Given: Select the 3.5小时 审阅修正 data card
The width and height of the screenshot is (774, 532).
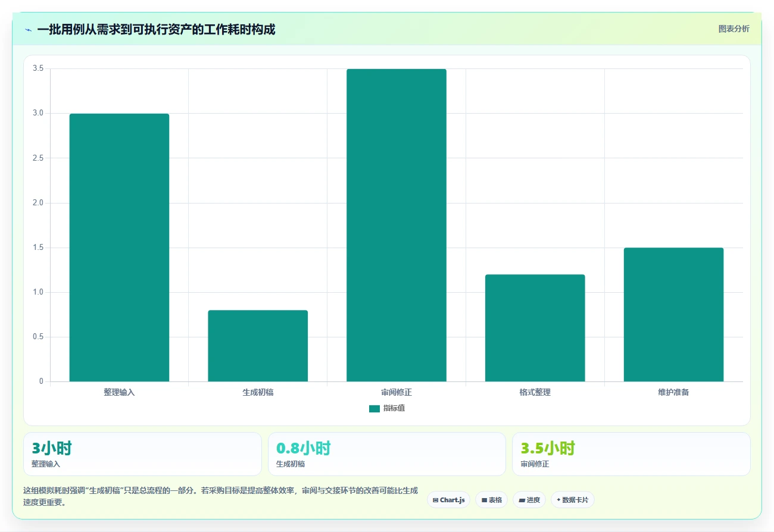Looking at the screenshot, I should (x=631, y=454).
